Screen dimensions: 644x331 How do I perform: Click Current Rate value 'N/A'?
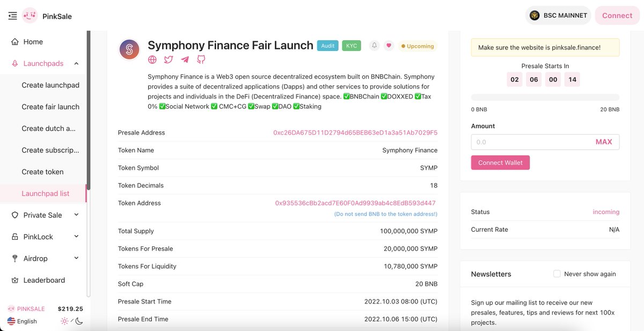point(614,230)
